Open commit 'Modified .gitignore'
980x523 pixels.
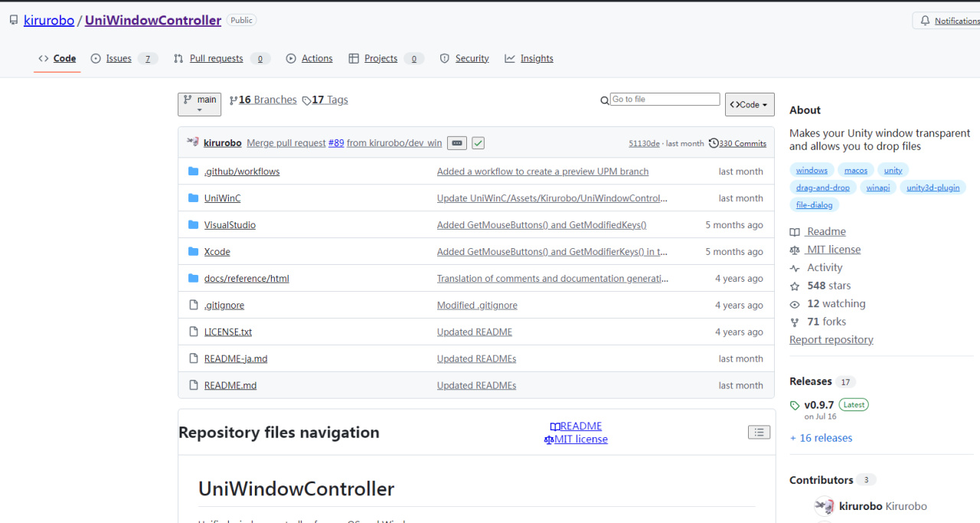coord(477,306)
